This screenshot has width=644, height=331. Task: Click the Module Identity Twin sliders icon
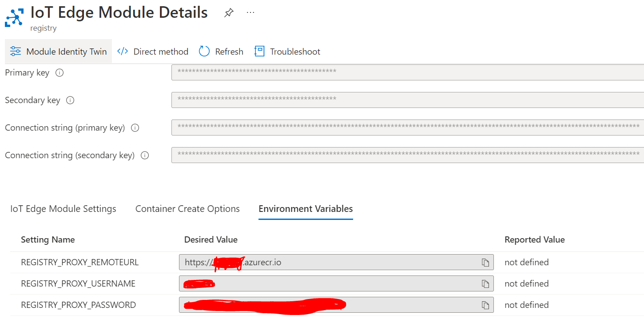click(16, 51)
